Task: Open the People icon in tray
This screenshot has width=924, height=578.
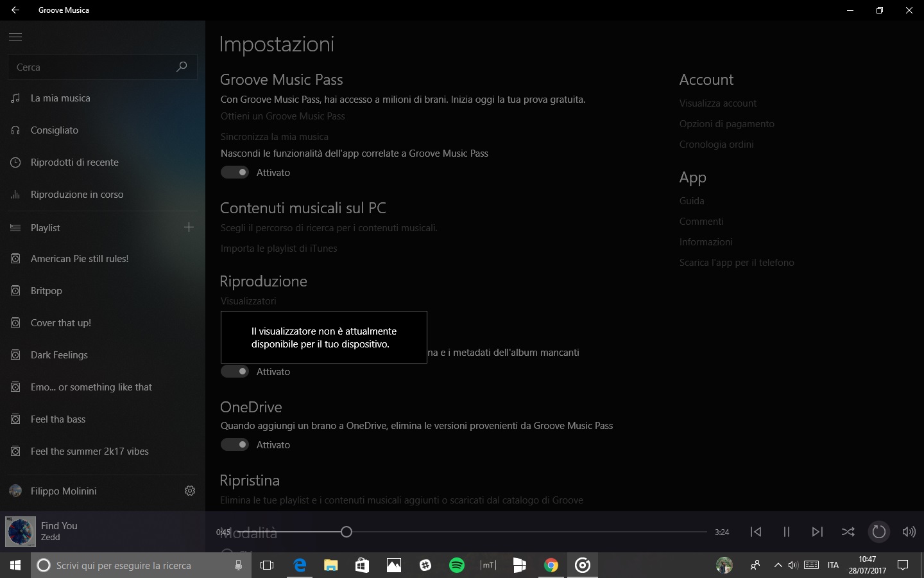Action: 755,565
